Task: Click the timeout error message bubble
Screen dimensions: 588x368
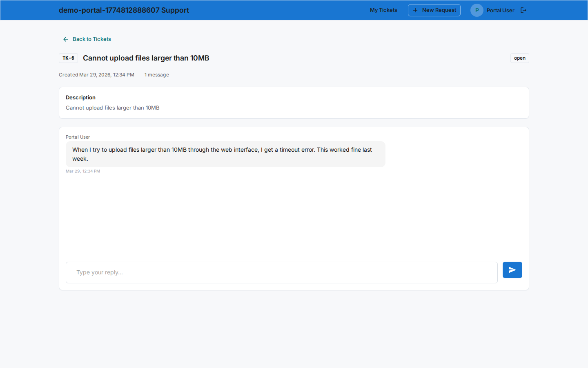Action: tap(225, 154)
